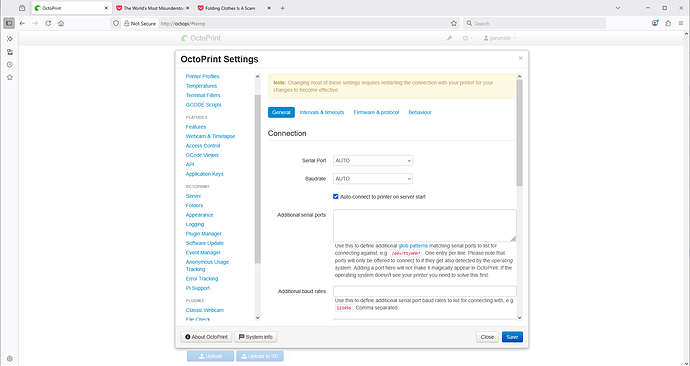The height and width of the screenshot is (366, 690).
Task: Open the Plugin Manager settings section
Action: [x=203, y=234]
